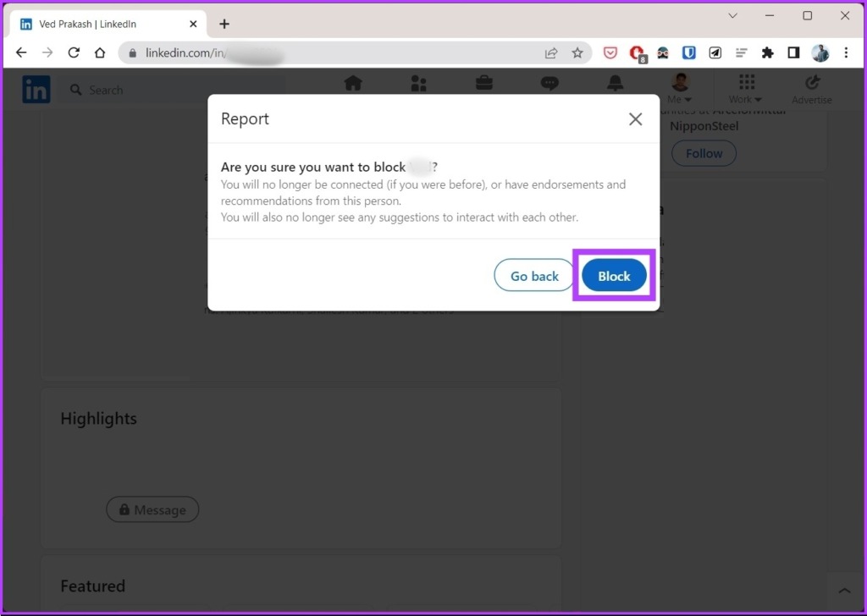Open a new browser tab
This screenshot has width=867, height=616.
point(224,24)
